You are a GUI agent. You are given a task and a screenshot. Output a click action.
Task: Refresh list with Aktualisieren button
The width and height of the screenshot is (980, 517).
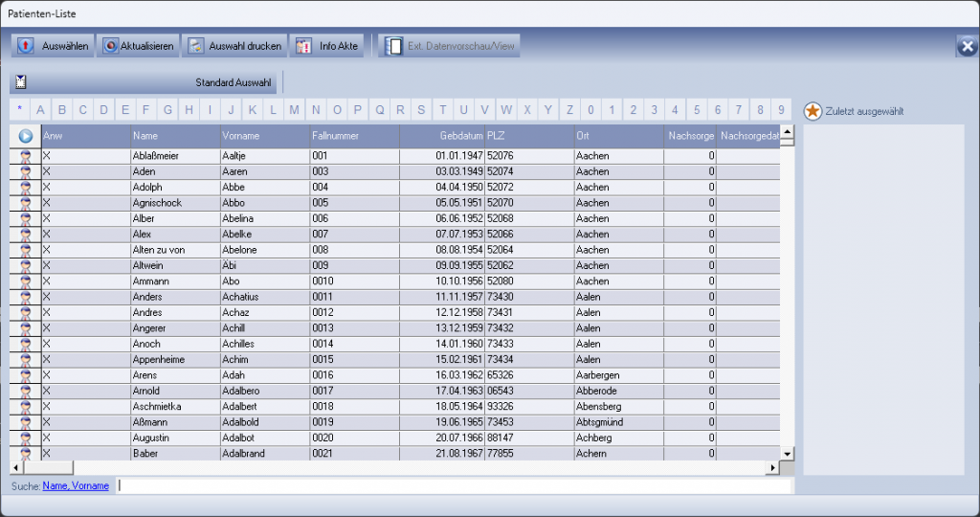[x=138, y=46]
